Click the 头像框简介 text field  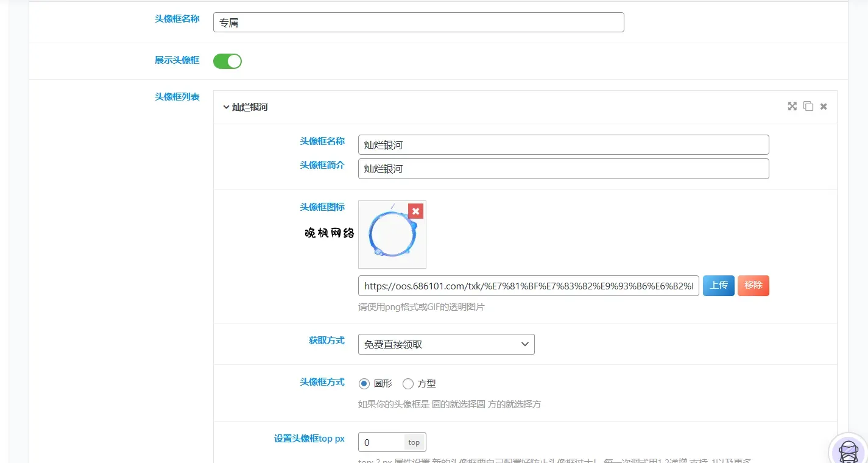click(563, 169)
